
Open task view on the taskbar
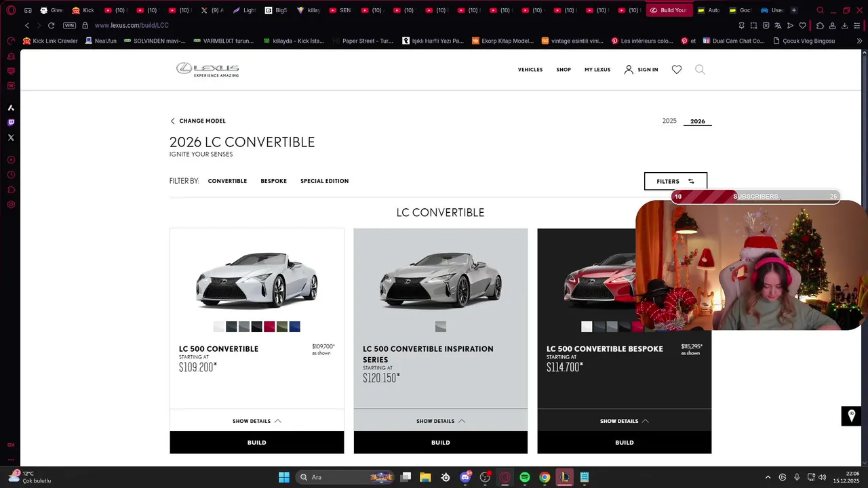pos(406,477)
